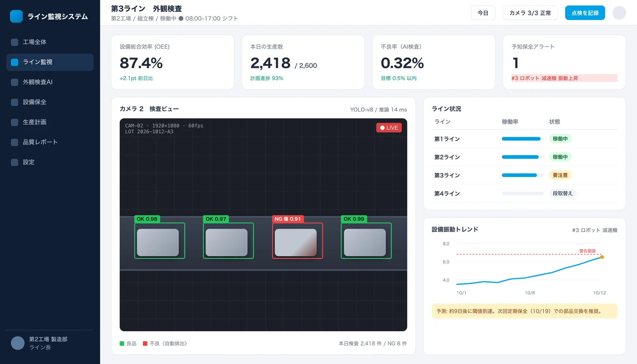637x364 pixels.
Task: Click the #3 ロボット 減速機 振動上昇 alert
Action: coord(564,78)
